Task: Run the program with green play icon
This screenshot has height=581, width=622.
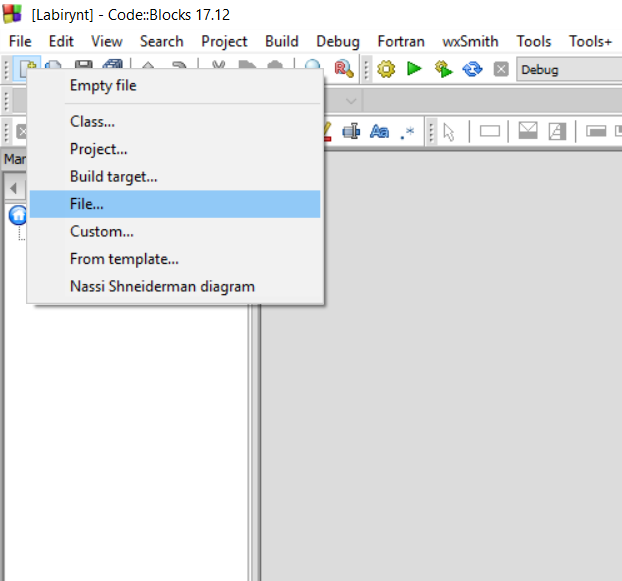Action: 414,69
